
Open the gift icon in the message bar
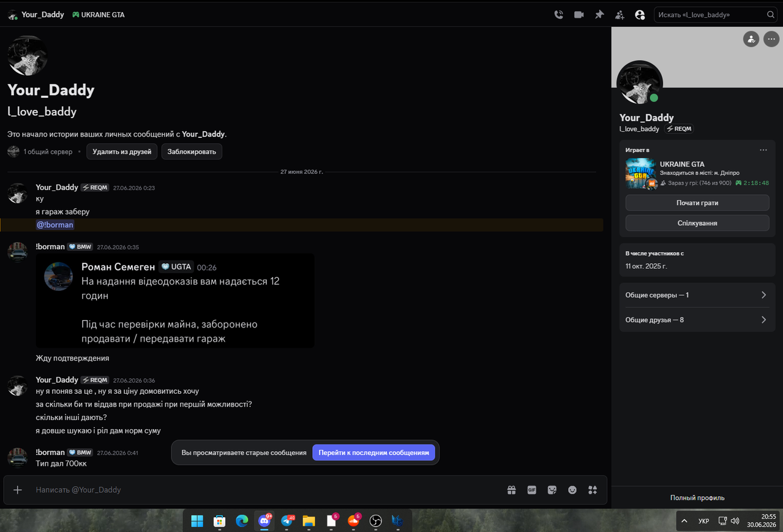click(x=511, y=490)
